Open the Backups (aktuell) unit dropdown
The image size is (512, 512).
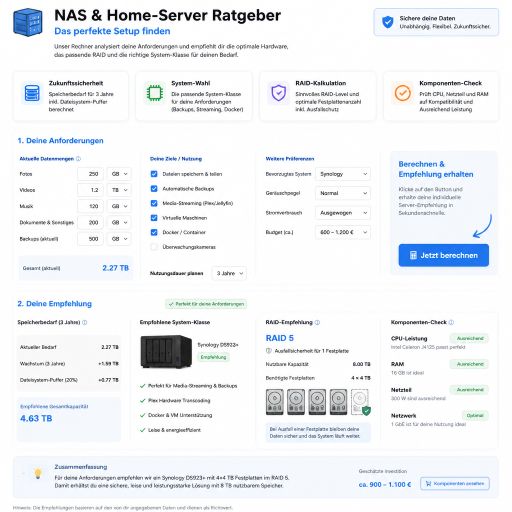119,239
